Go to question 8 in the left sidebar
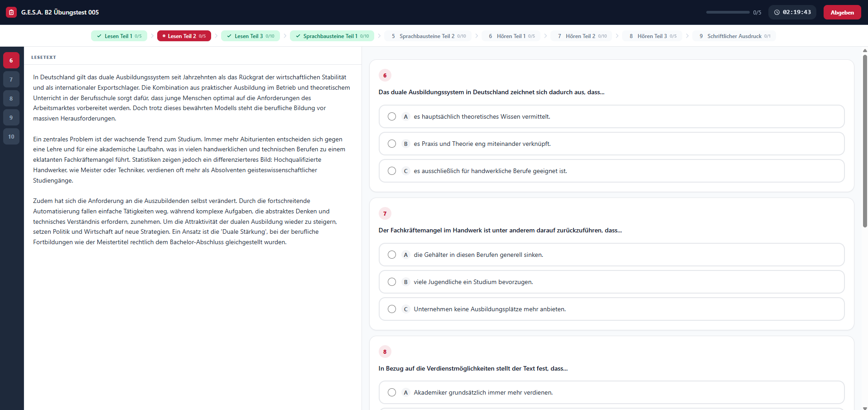868x410 pixels. (x=11, y=98)
